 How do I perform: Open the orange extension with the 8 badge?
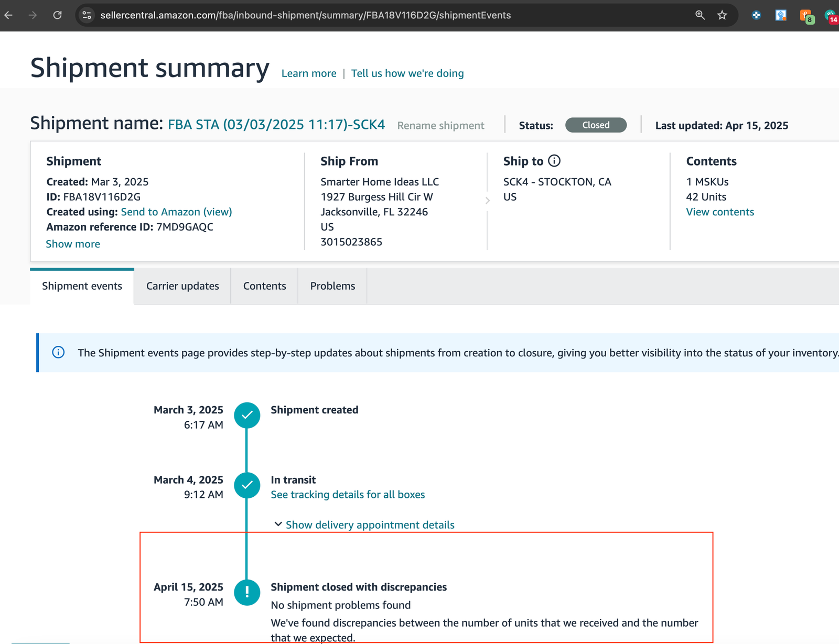coord(806,16)
